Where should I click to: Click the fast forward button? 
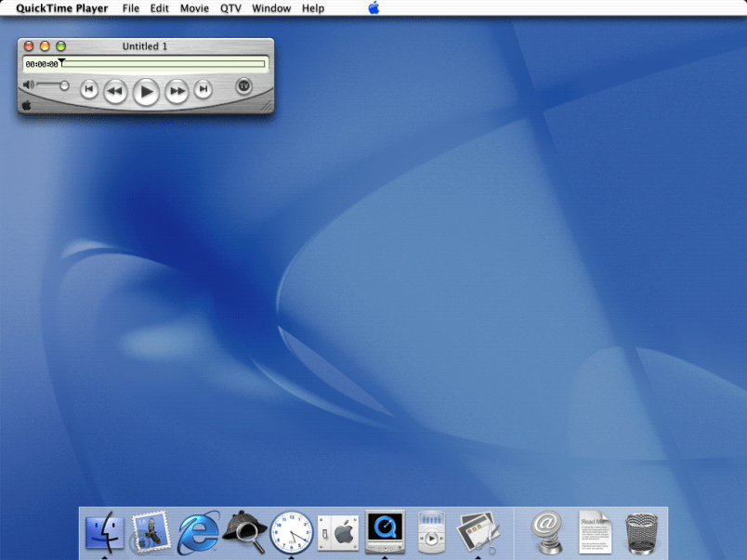[177, 90]
